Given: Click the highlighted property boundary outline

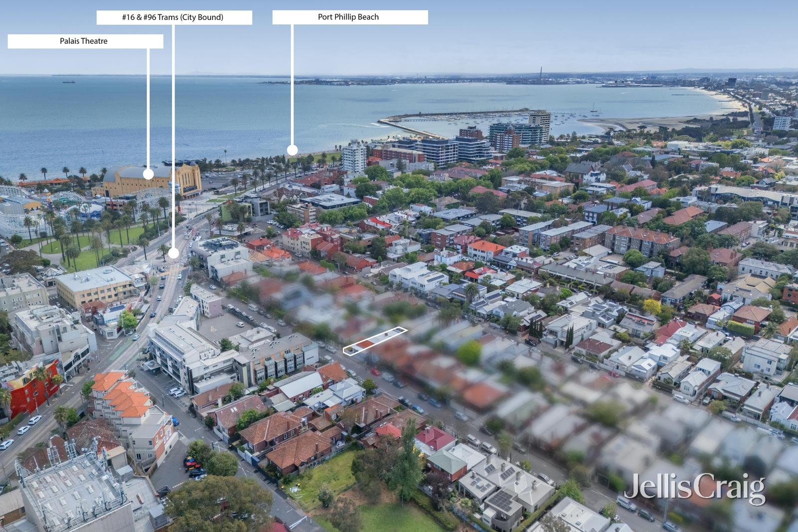Looking at the screenshot, I should (x=375, y=339).
